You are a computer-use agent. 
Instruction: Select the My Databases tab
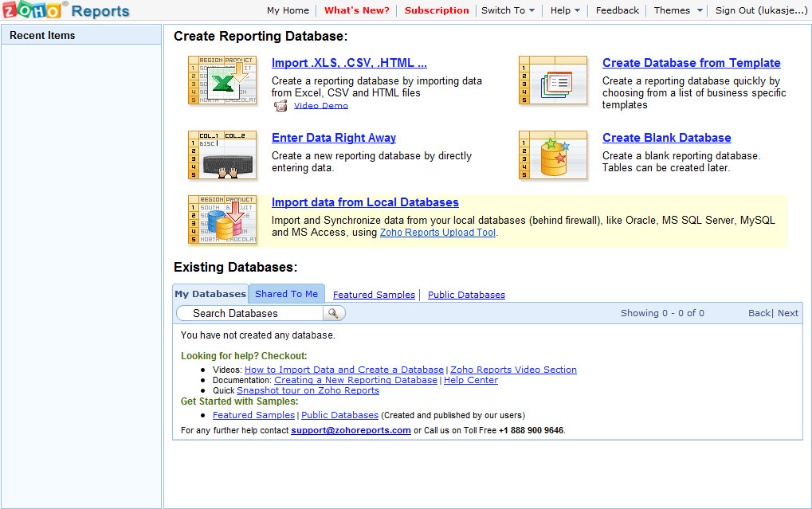point(210,294)
